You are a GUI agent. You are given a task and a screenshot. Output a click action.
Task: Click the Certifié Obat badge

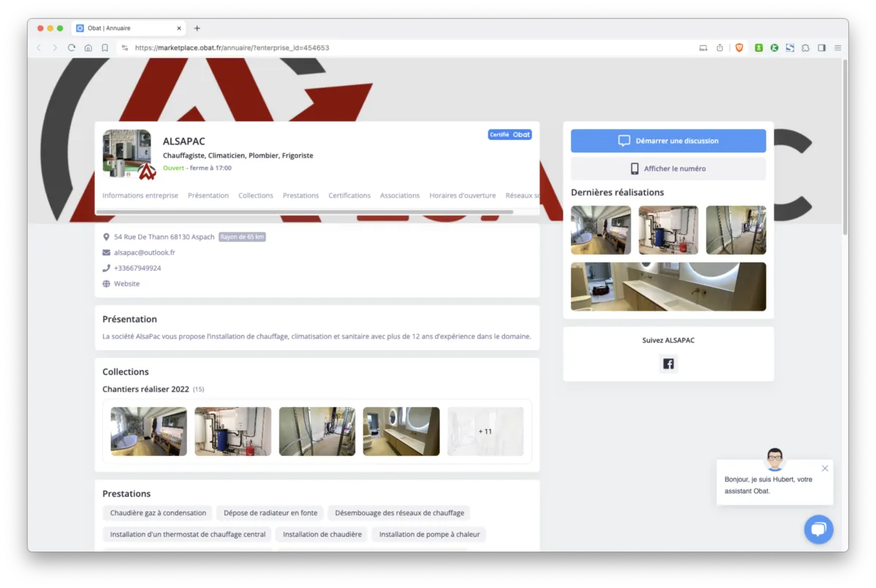510,134
